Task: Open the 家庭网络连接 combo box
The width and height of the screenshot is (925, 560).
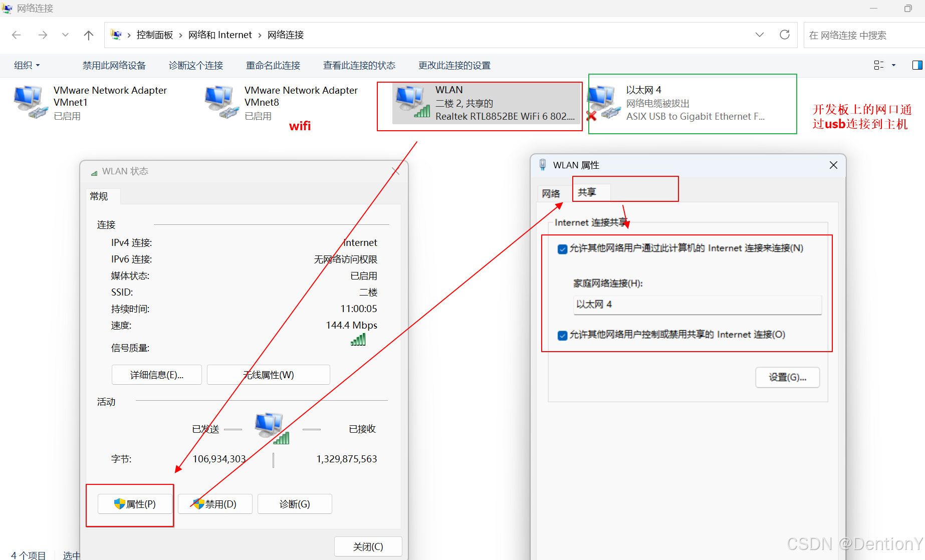Action: [x=697, y=305]
